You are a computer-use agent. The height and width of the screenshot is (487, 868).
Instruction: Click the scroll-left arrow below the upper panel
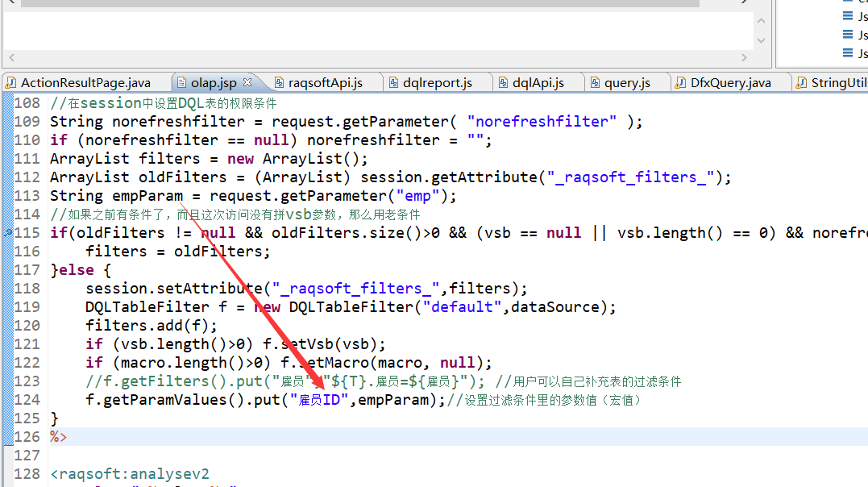pos(11,57)
